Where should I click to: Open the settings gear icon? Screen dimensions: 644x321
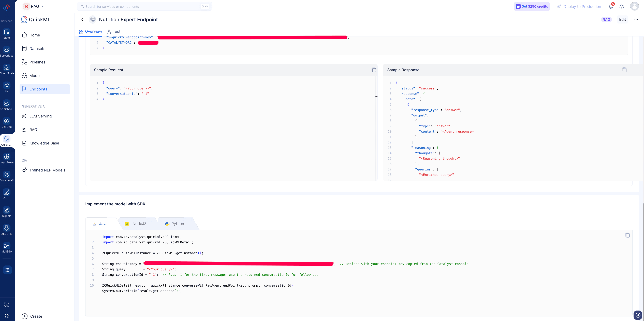pos(622,7)
